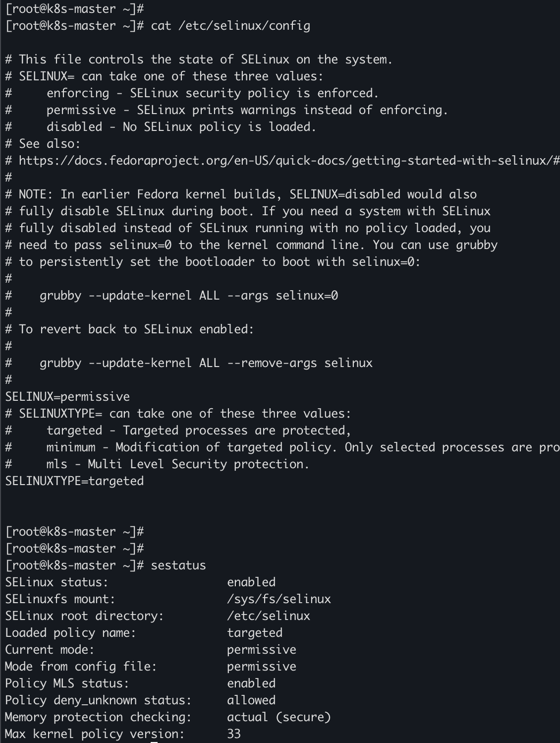Image resolution: width=560 pixels, height=743 pixels.
Task: Click the /sys/fs/selinux mount path
Action: click(x=279, y=599)
